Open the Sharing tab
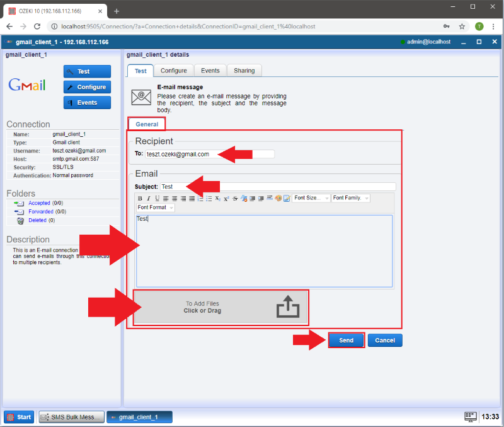The image size is (504, 427). coord(244,71)
